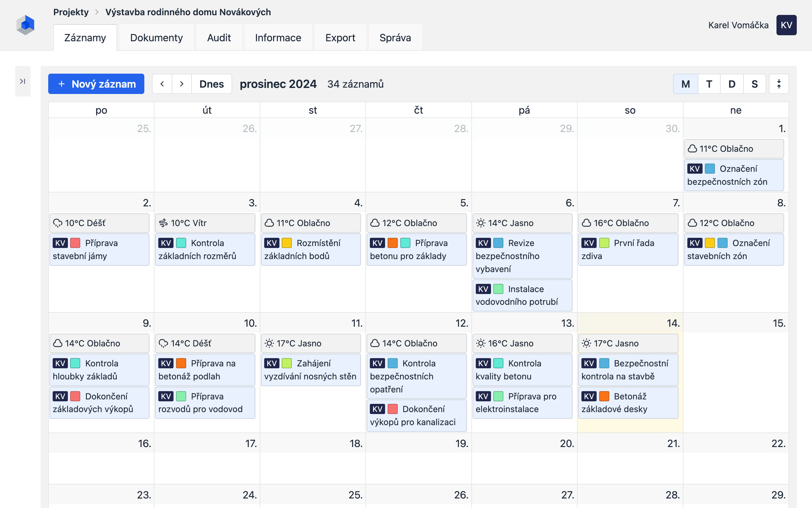
Task: Select day cell December 18
Action: [313, 458]
